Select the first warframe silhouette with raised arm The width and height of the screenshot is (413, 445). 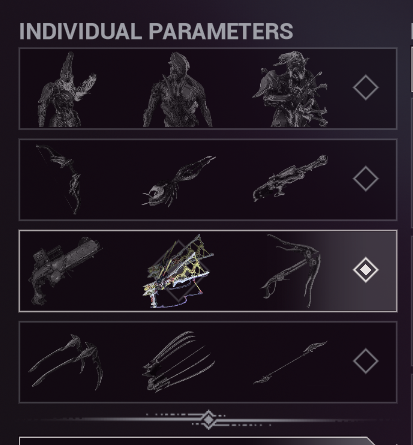tap(67, 89)
